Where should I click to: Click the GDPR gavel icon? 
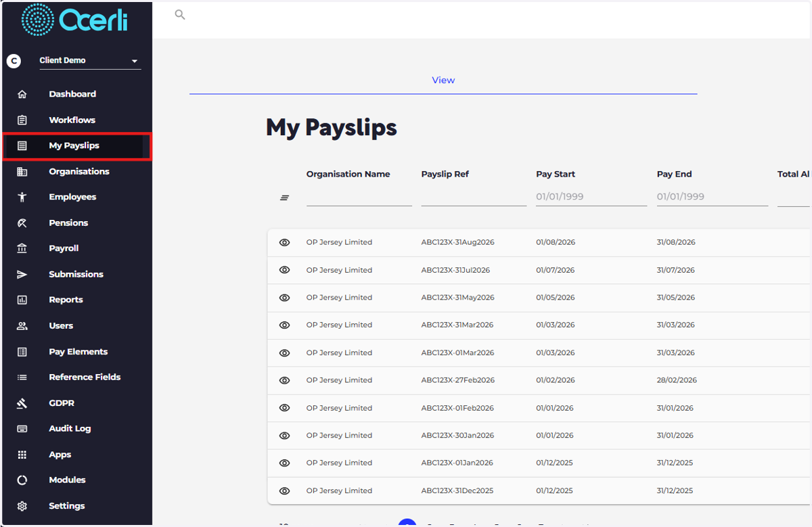22,403
